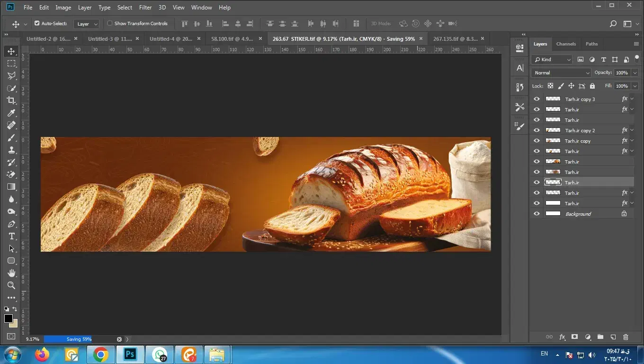Delete layer using trash icon
644x364 pixels.
click(626, 337)
